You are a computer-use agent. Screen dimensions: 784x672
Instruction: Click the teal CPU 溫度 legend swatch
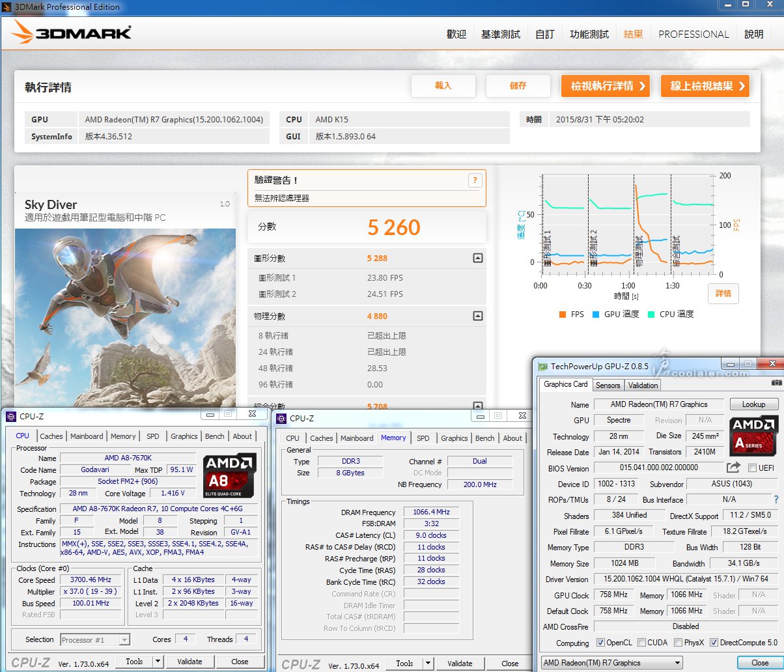[x=651, y=315]
